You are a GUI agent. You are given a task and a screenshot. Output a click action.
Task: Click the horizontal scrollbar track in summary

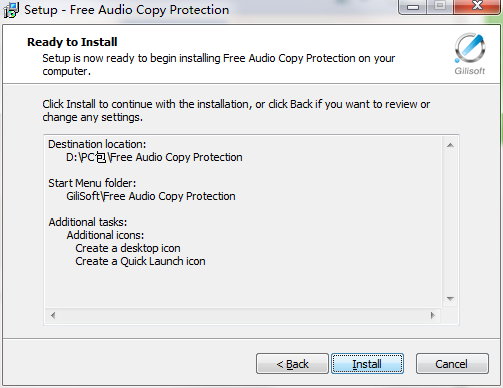(243, 315)
